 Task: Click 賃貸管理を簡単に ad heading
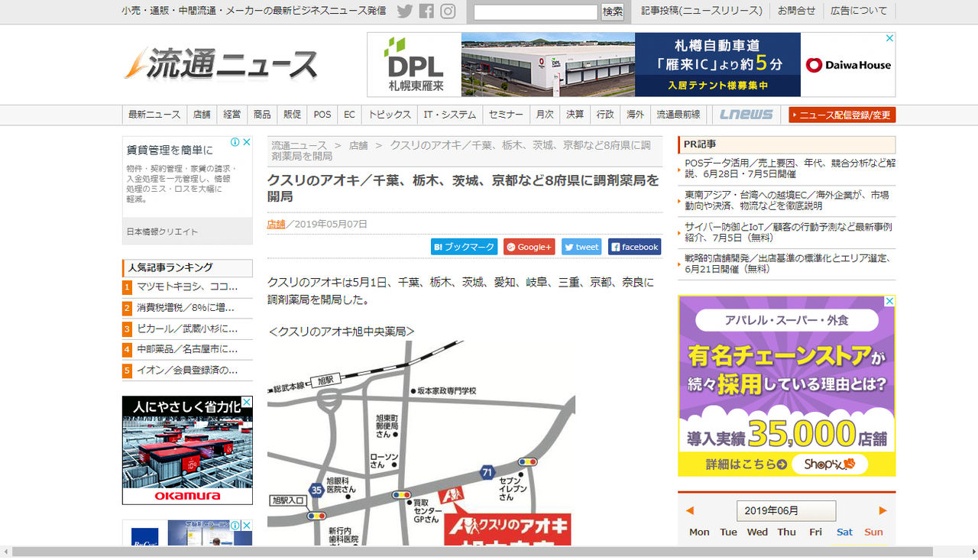tap(170, 150)
